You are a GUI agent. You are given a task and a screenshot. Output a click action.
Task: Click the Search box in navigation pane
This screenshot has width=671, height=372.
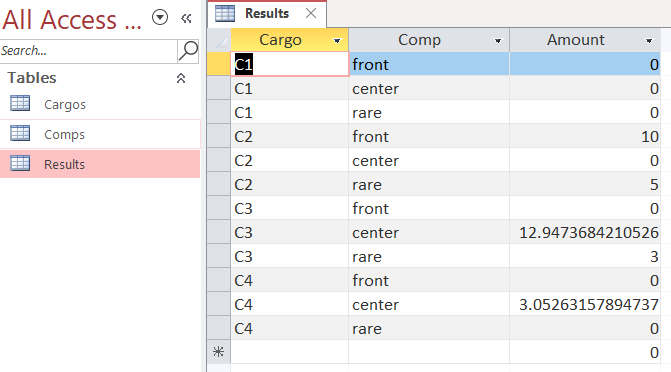[x=89, y=51]
